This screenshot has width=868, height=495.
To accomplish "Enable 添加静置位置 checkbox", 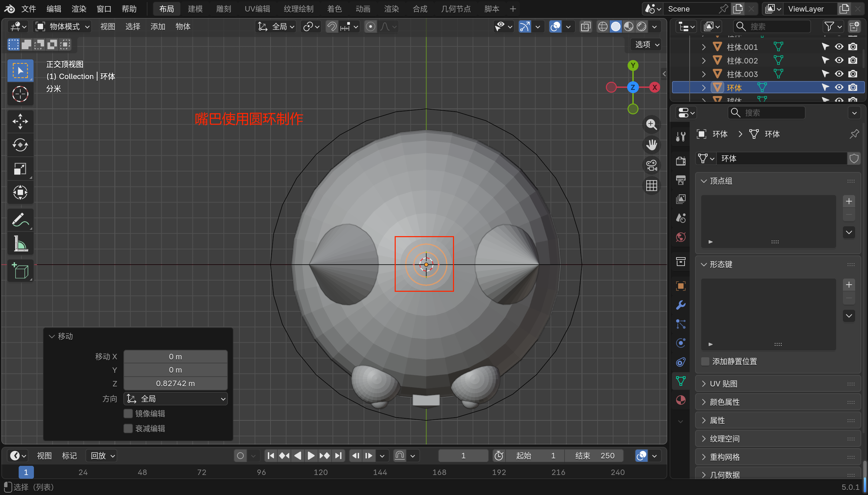I will (705, 361).
